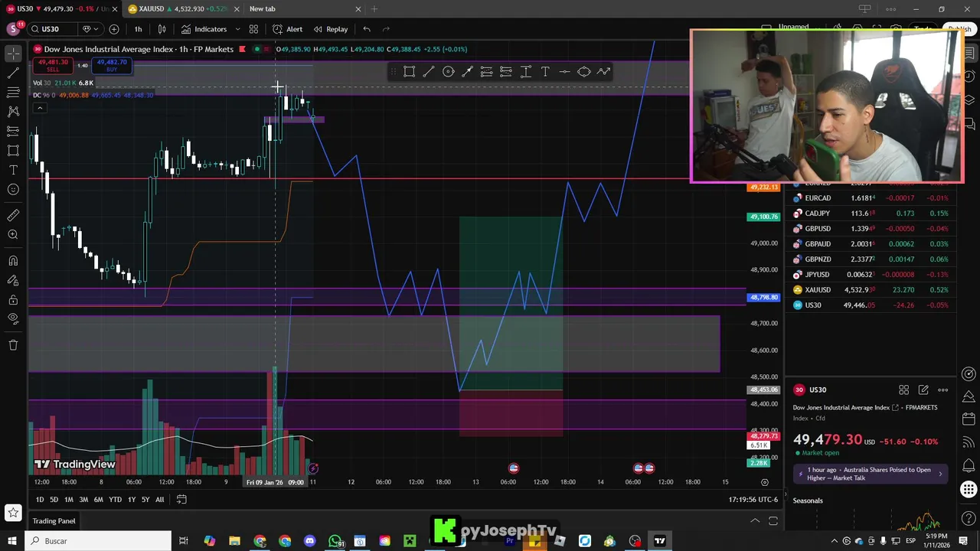Screen dimensions: 980x551
Task: Toggle magnet mode for drawings
Action: pos(13,261)
